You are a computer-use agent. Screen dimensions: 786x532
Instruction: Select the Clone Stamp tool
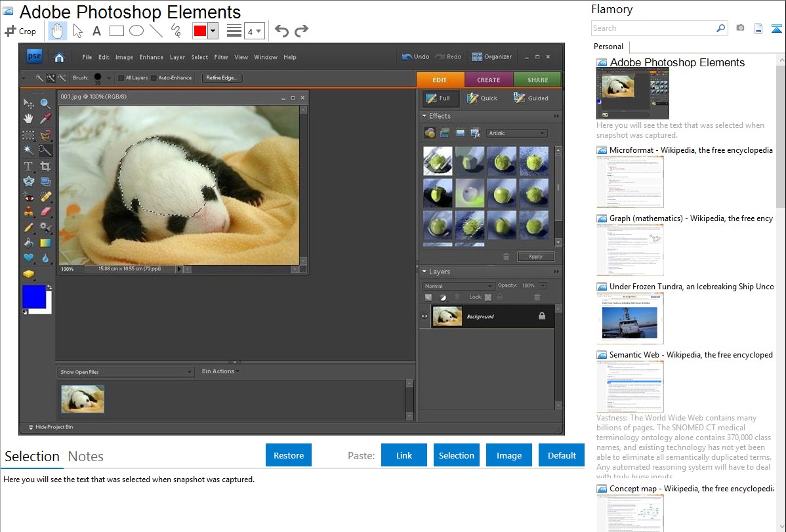pyautogui.click(x=29, y=212)
